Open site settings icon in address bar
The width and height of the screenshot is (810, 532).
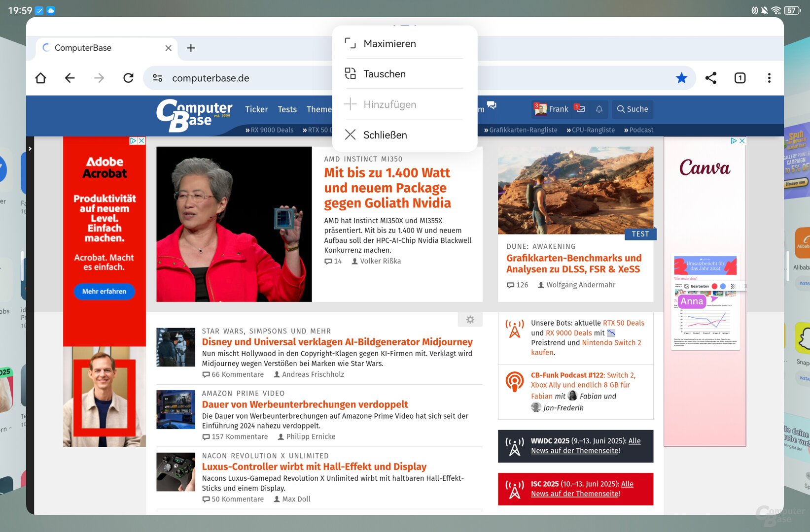(x=158, y=78)
